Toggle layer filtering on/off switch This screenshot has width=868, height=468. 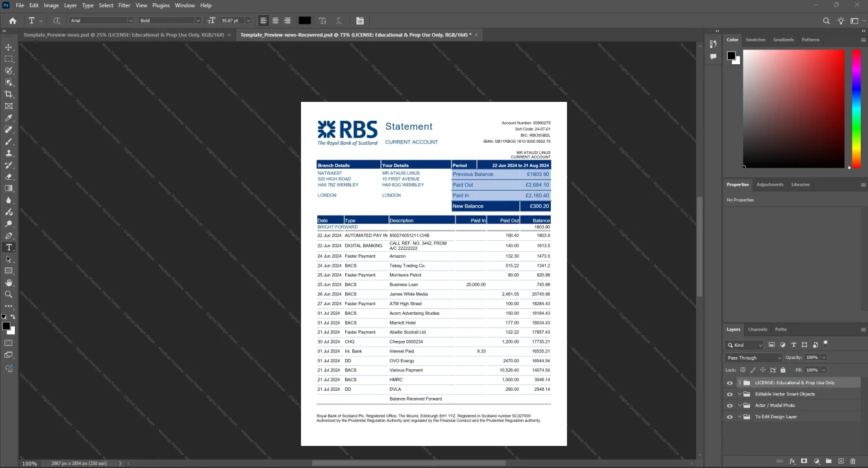pyautogui.click(x=825, y=343)
